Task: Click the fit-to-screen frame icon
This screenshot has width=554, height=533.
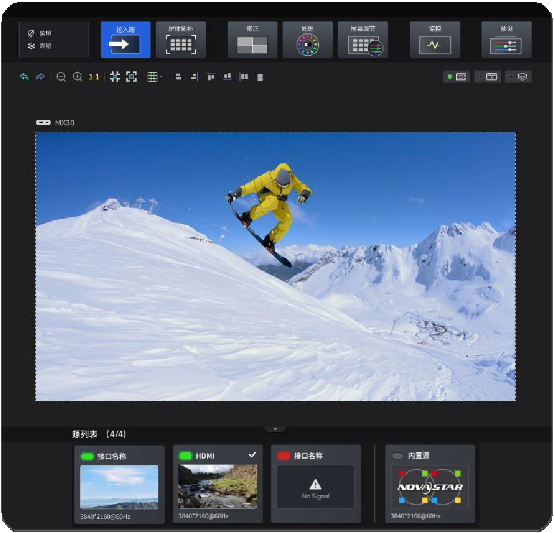Action: coord(131,77)
